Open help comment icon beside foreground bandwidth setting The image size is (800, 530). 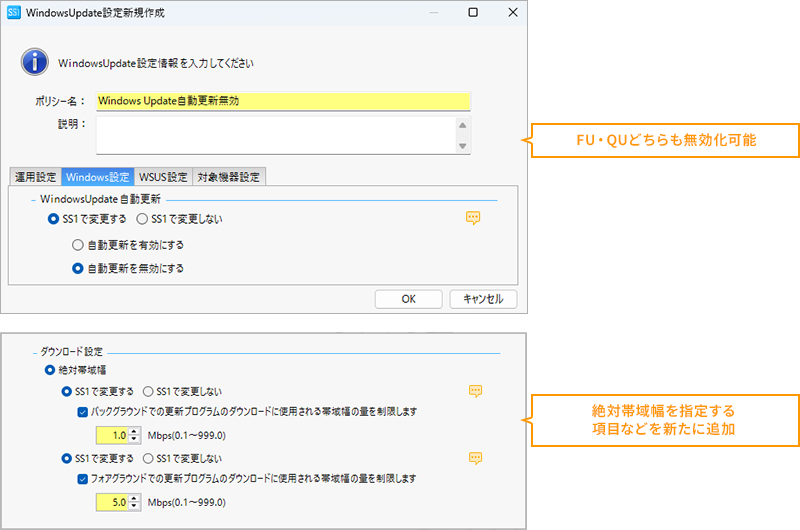476,458
